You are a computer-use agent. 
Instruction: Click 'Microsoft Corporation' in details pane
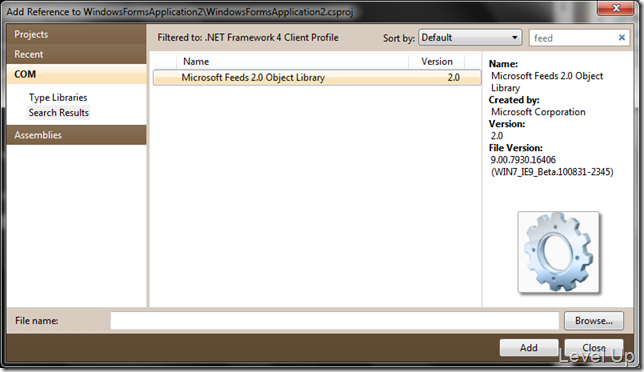click(x=538, y=112)
